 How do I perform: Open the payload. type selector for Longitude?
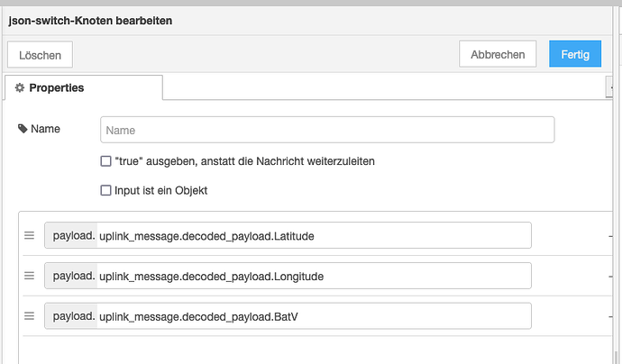click(71, 276)
